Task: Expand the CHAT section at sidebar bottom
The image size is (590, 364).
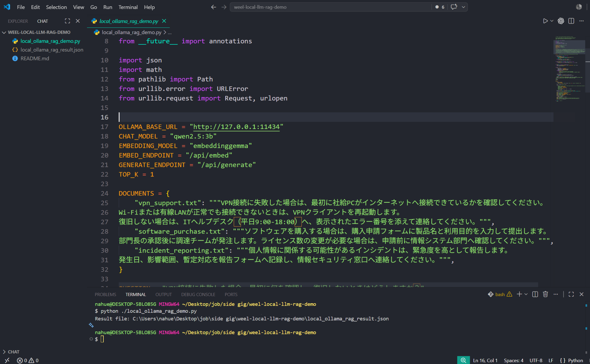Action: (x=11, y=352)
